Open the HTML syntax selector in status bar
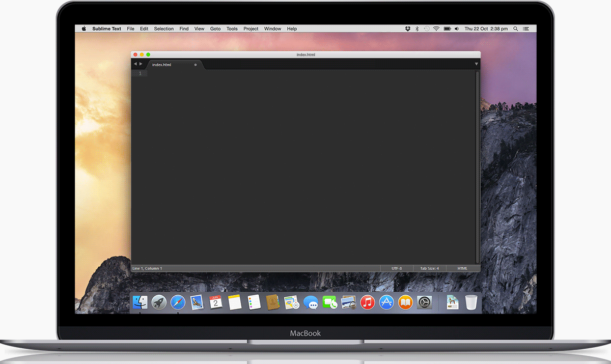 tap(462, 268)
